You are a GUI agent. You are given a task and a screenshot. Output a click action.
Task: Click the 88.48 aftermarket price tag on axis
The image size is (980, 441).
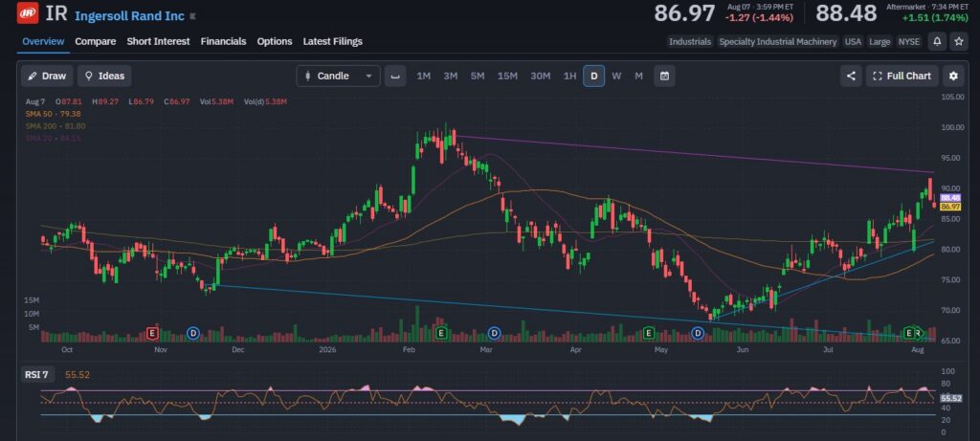click(950, 197)
